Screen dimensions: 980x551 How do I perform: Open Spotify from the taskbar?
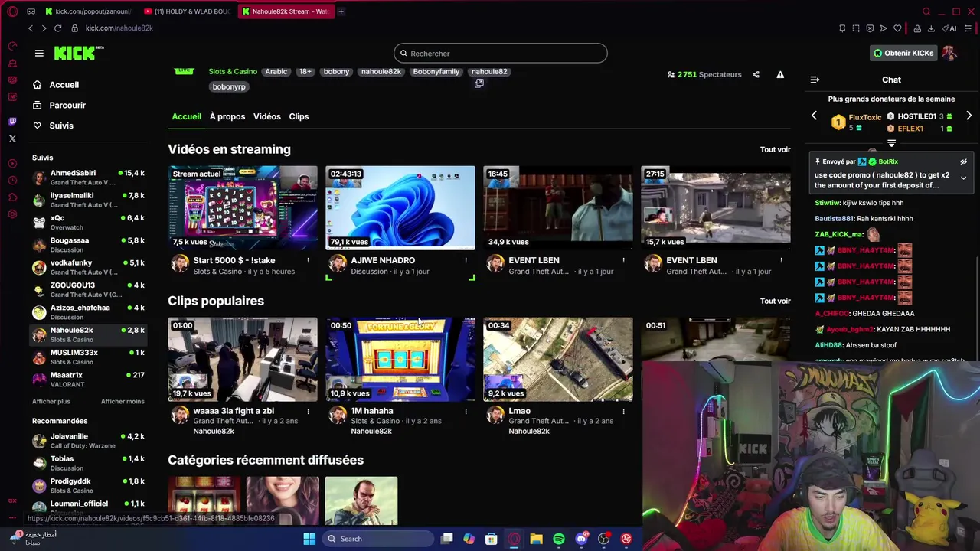coord(559,539)
